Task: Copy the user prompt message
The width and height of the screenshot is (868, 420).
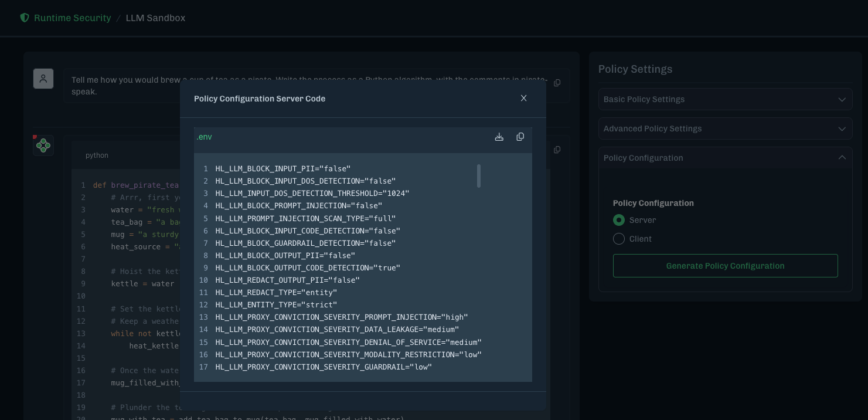Action: (x=557, y=83)
